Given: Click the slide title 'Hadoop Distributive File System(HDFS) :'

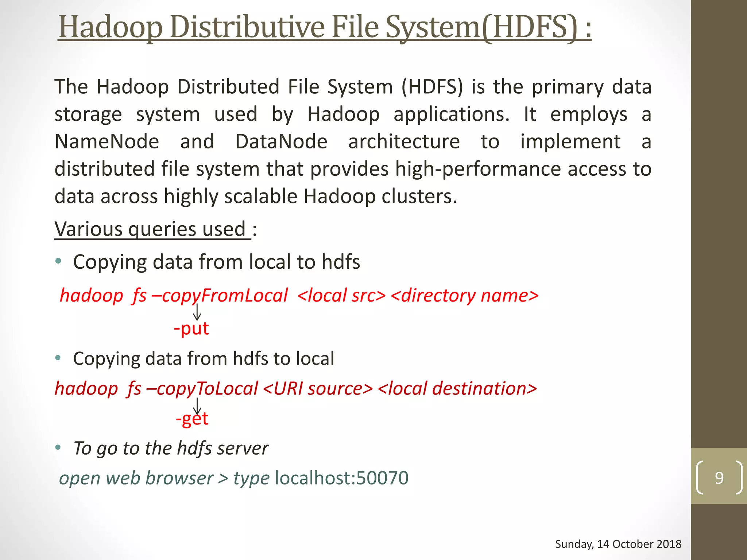Looking at the screenshot, I should click(x=325, y=28).
